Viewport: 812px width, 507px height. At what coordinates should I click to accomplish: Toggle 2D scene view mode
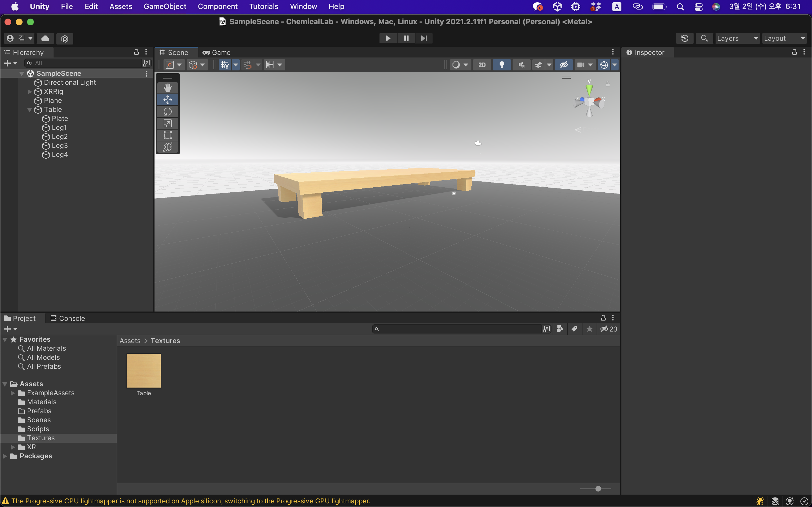pyautogui.click(x=482, y=65)
